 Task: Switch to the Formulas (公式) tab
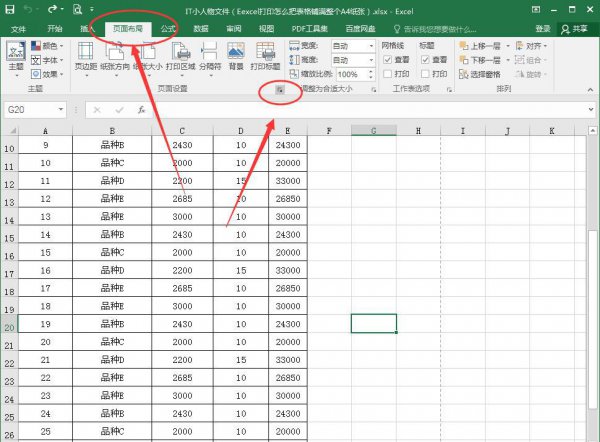click(168, 29)
